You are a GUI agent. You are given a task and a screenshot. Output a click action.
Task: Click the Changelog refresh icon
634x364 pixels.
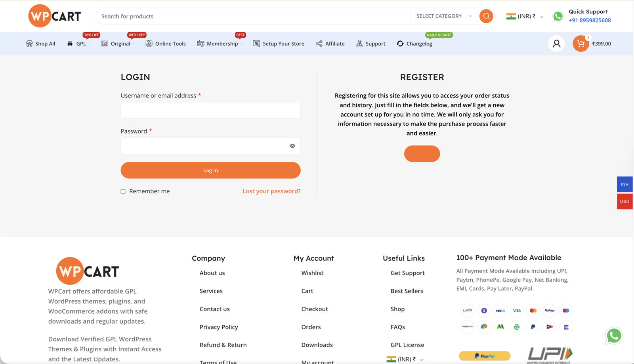(x=400, y=44)
